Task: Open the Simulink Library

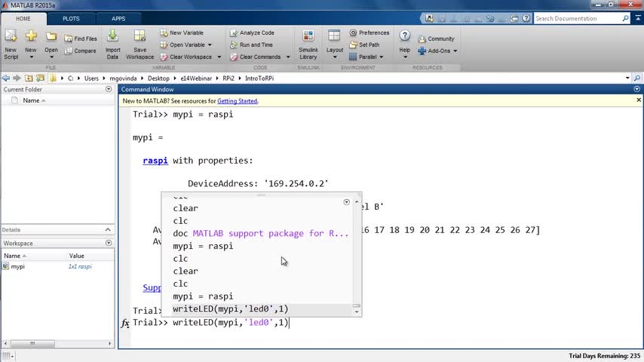Action: (308, 44)
